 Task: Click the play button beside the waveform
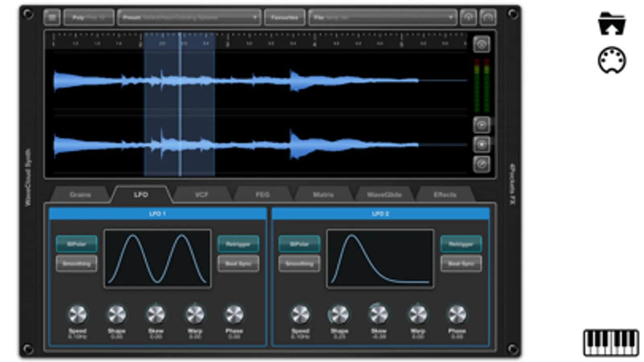tap(482, 125)
